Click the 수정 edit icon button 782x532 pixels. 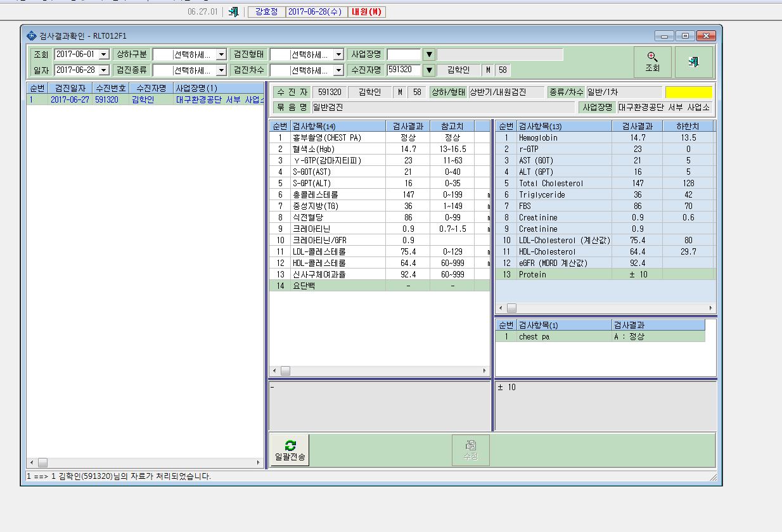470,450
